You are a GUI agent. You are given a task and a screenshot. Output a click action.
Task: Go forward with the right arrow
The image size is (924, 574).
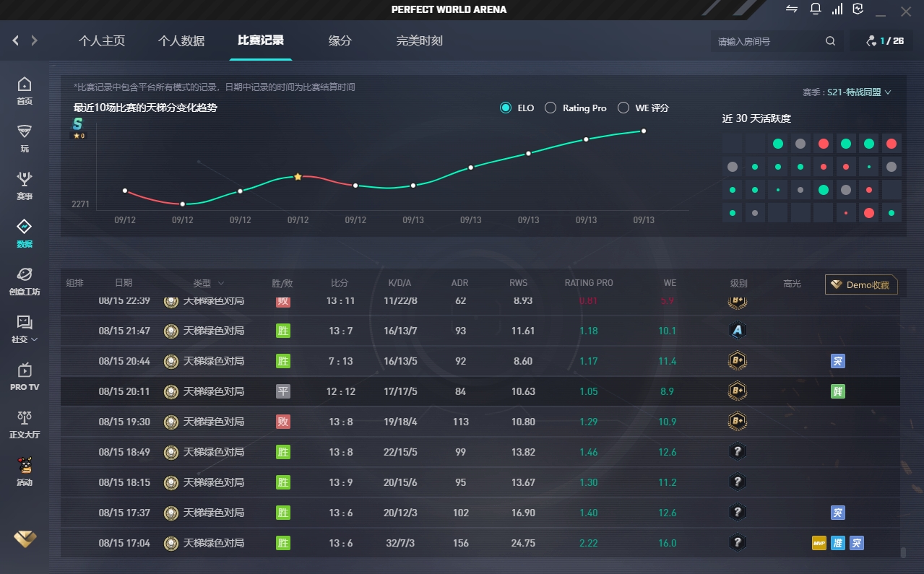(34, 41)
